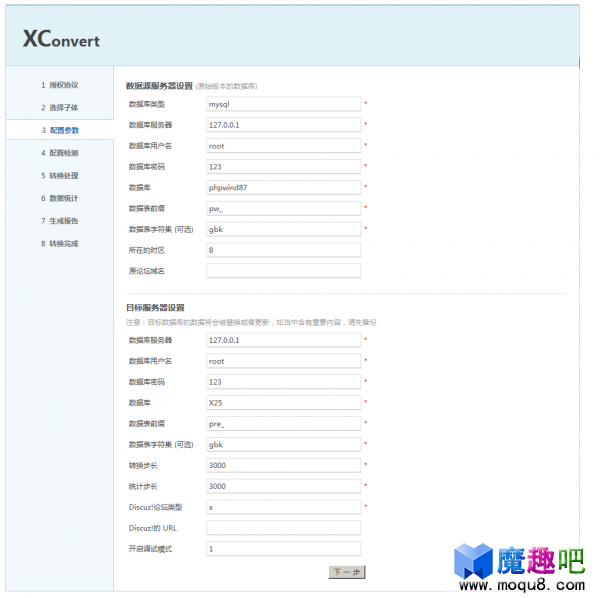Image resolution: width=600 pixels, height=598 pixels.
Task: Focus the 转换步长 field
Action: [x=284, y=465]
